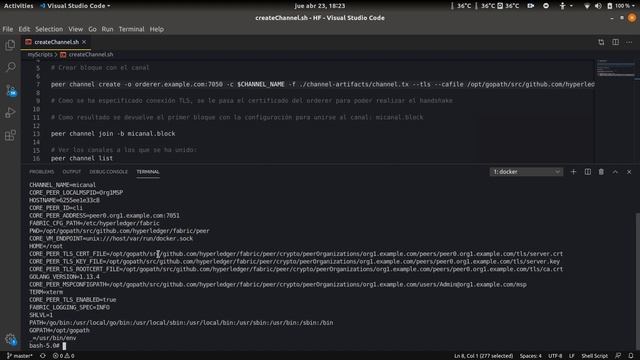Open the 1: docker terminal dropdown
This screenshot has height=360, width=640.
point(526,172)
